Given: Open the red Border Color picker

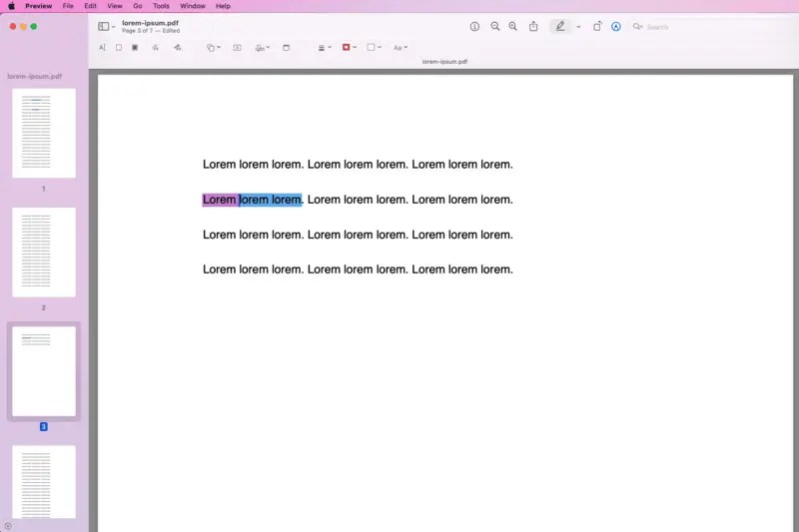Looking at the screenshot, I should pyautogui.click(x=349, y=47).
